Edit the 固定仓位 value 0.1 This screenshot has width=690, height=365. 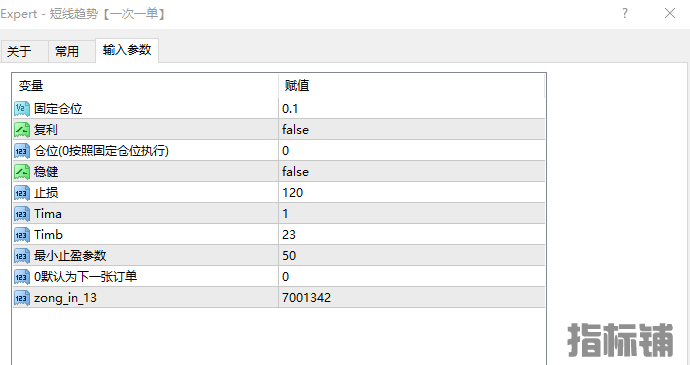(411, 109)
